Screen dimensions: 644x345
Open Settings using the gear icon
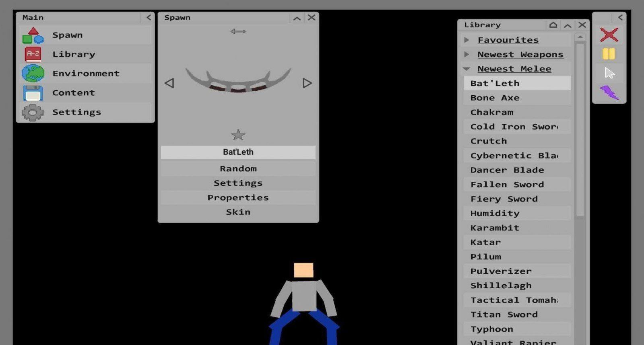pyautogui.click(x=33, y=112)
